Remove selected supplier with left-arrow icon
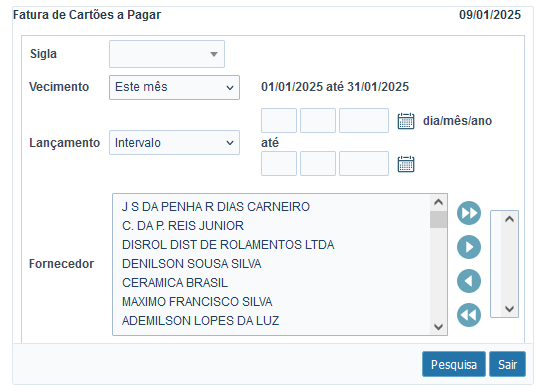 point(469,281)
